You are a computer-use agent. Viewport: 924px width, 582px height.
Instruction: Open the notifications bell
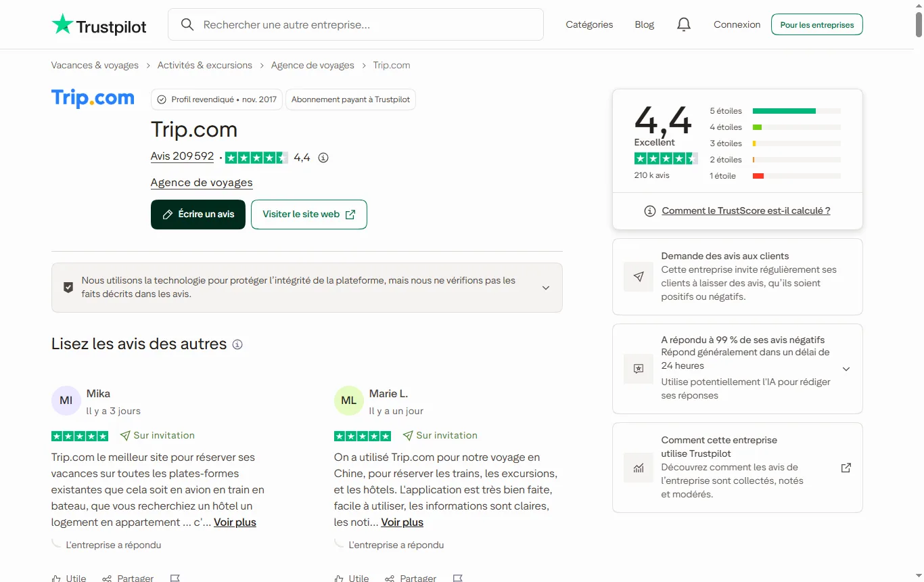pyautogui.click(x=684, y=24)
